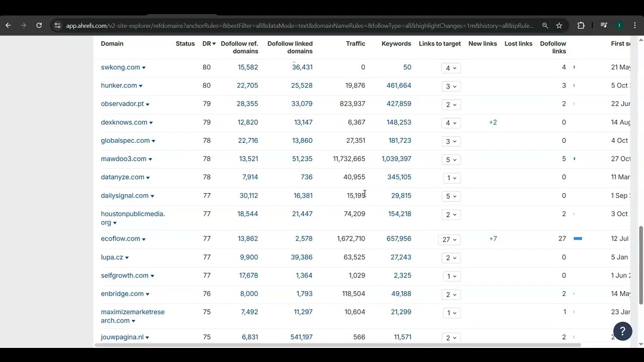
Task: Open Chrome three-dot menu
Action: (635, 26)
